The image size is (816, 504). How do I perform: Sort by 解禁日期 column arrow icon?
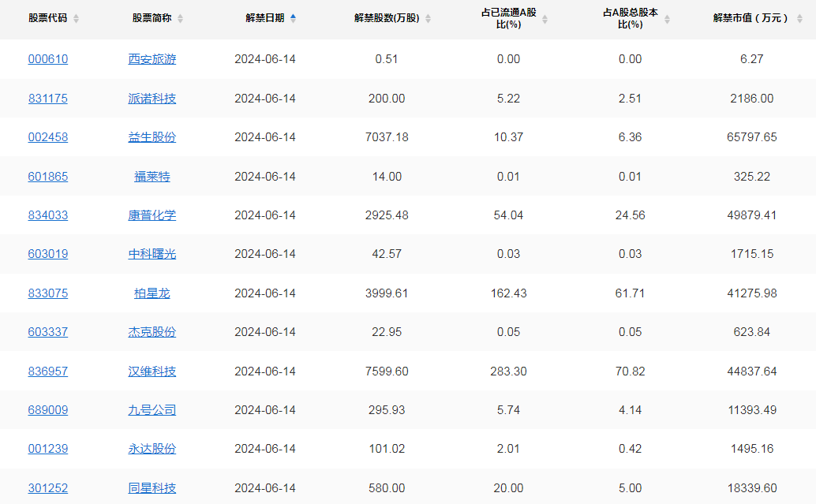tap(293, 18)
